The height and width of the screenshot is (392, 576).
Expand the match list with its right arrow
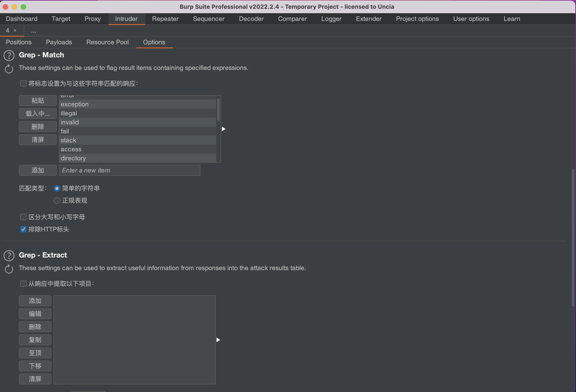(x=224, y=129)
